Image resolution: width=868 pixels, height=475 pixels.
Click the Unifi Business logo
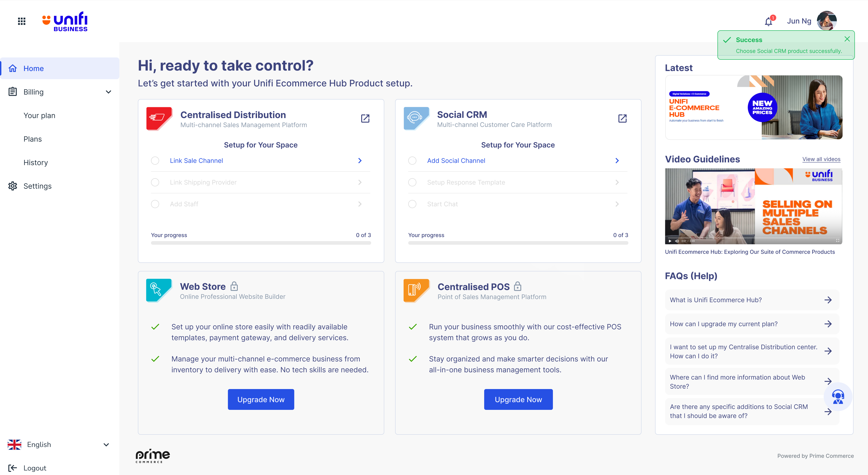(x=65, y=21)
